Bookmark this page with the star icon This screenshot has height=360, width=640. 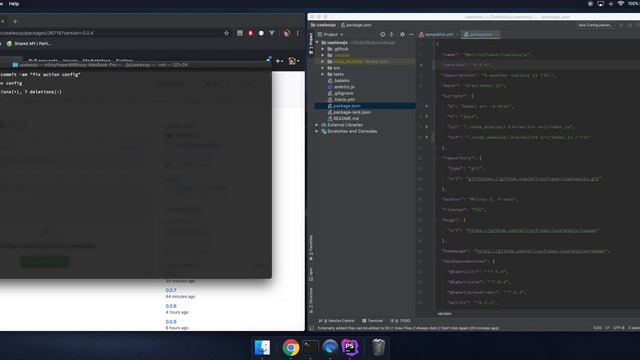[x=227, y=33]
